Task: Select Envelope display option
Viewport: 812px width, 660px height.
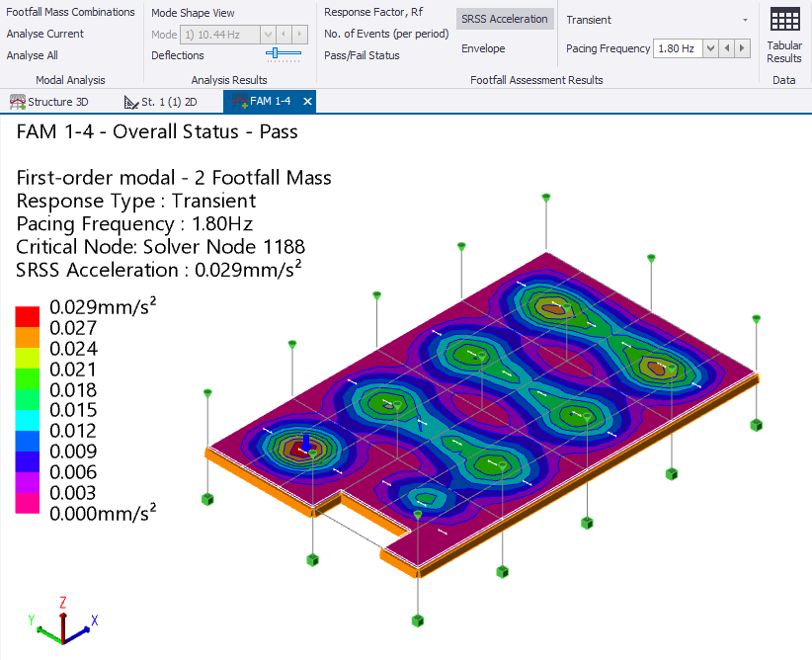Action: [x=483, y=47]
